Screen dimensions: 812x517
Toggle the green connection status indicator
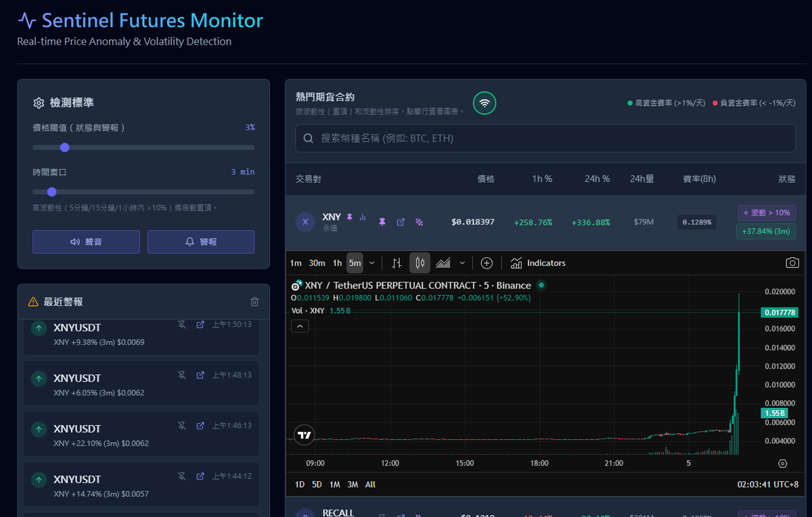click(484, 103)
